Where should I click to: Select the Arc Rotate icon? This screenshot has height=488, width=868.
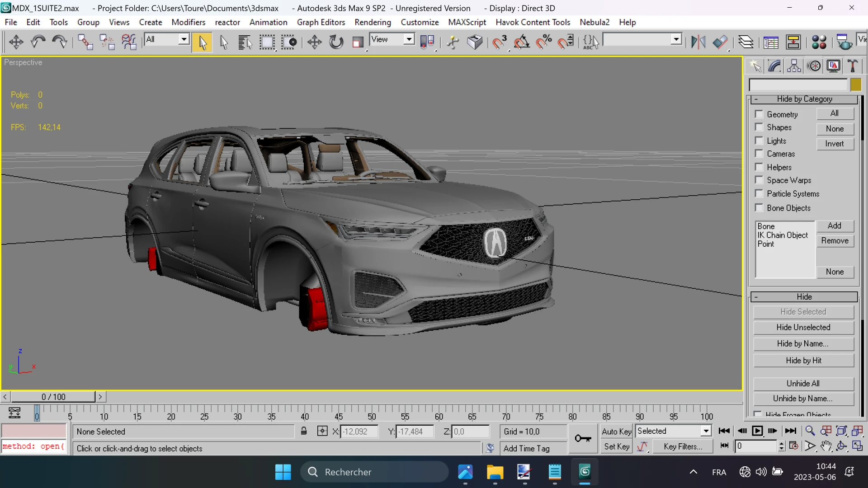841,446
